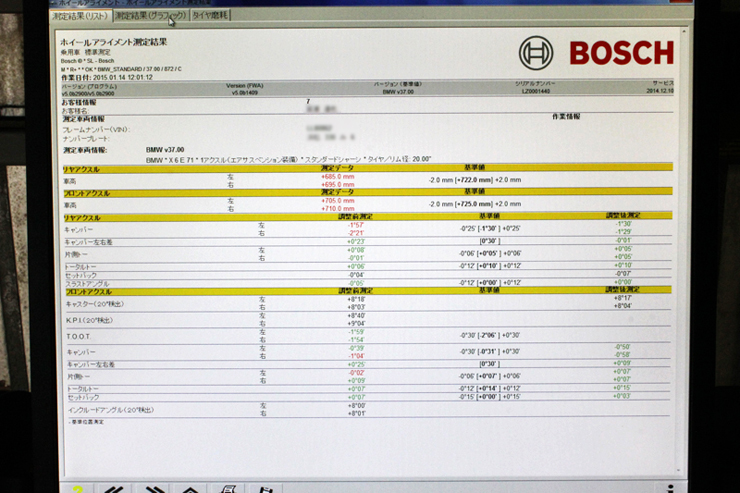Click post-adjustment front camber value -0°58'
The image size is (740, 493).
622,355
